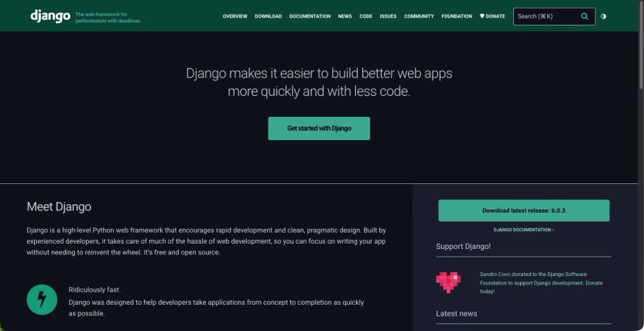Click the 'Meet Django' heading
Viewport: 644px width, 331px height.
(x=59, y=206)
